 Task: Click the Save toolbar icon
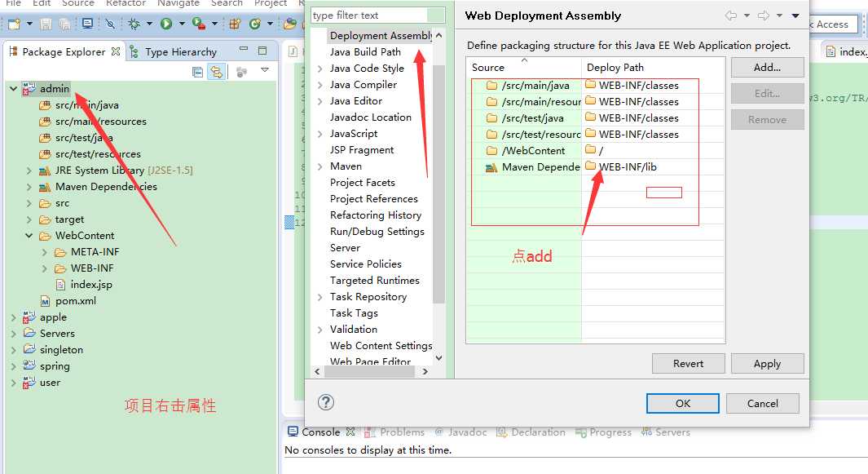click(46, 24)
